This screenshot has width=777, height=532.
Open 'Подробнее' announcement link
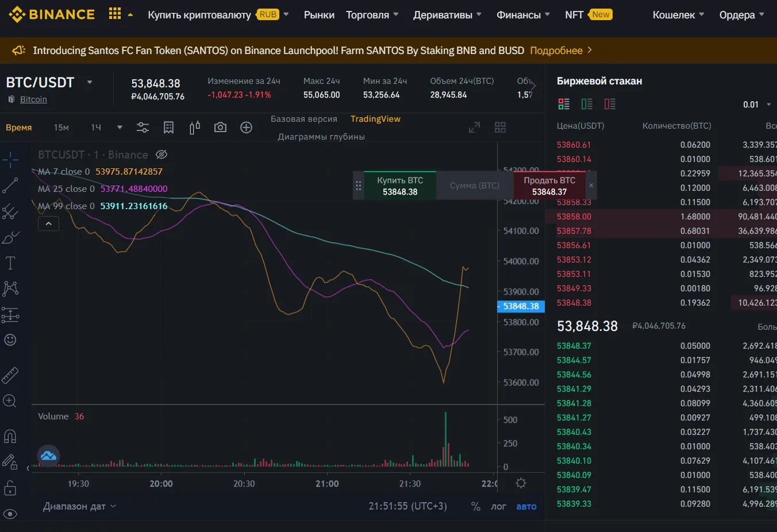tap(561, 51)
